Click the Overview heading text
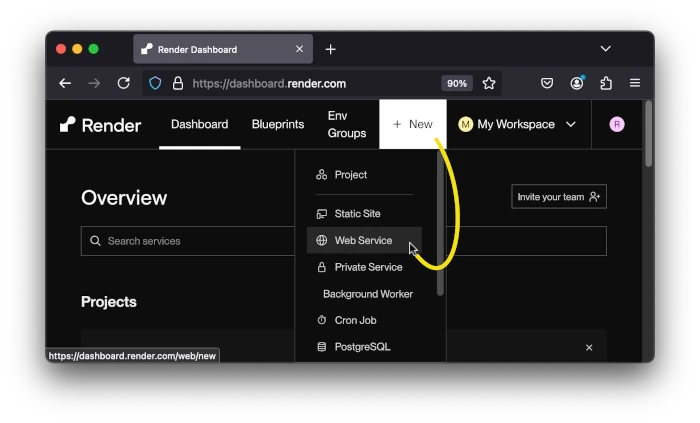700x423 pixels. coord(124,198)
